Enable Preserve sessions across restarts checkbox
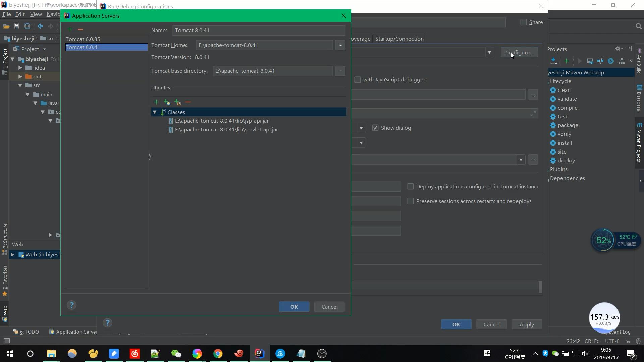The height and width of the screenshot is (362, 644). point(410,201)
